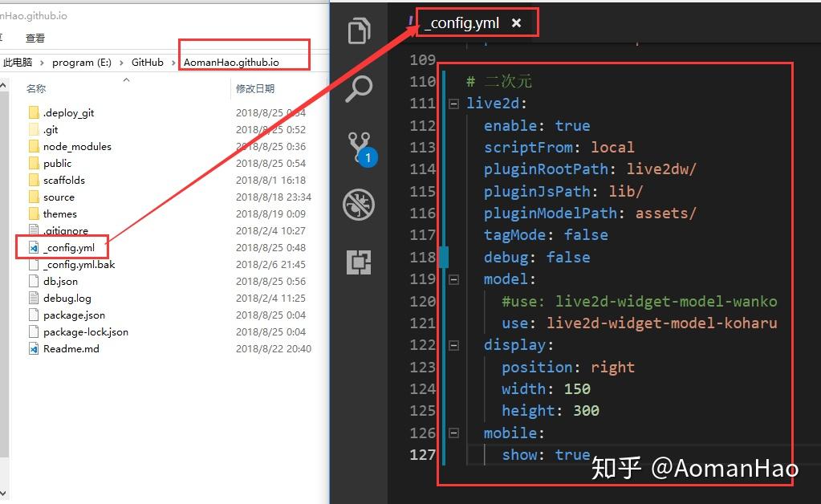Select the _config.yml file icon in Explorer
Viewport: 821px width, 504px height.
[x=32, y=247]
